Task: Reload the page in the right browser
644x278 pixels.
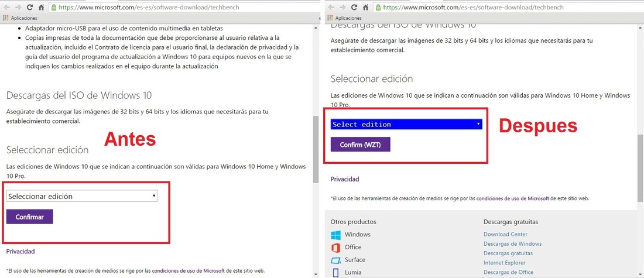Action: [354, 8]
